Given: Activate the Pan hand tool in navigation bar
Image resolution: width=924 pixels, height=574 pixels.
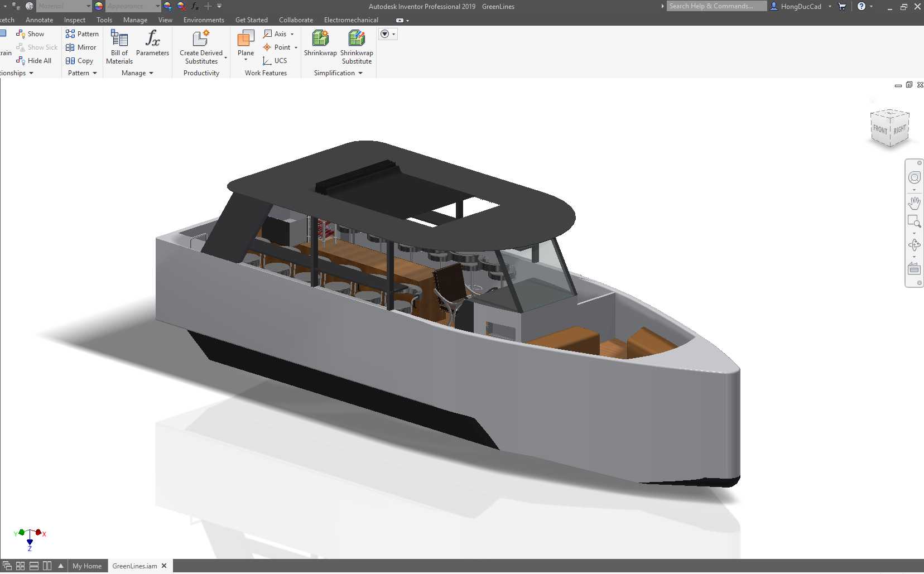Looking at the screenshot, I should (x=914, y=202).
